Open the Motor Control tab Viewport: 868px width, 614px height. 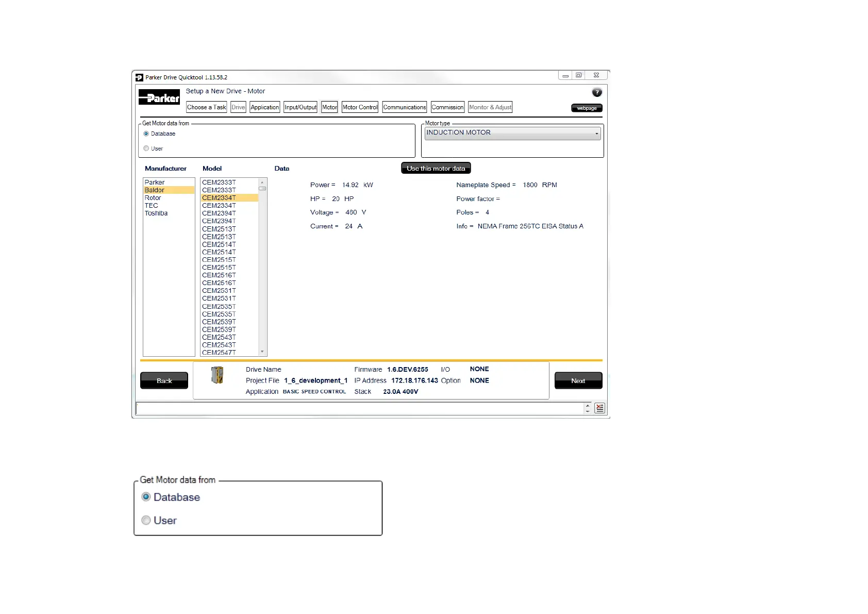click(360, 107)
